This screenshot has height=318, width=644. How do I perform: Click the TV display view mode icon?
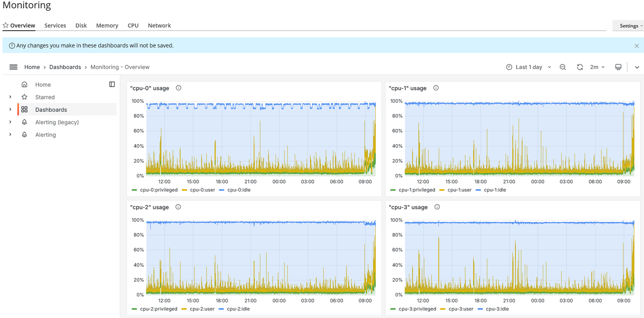(618, 67)
